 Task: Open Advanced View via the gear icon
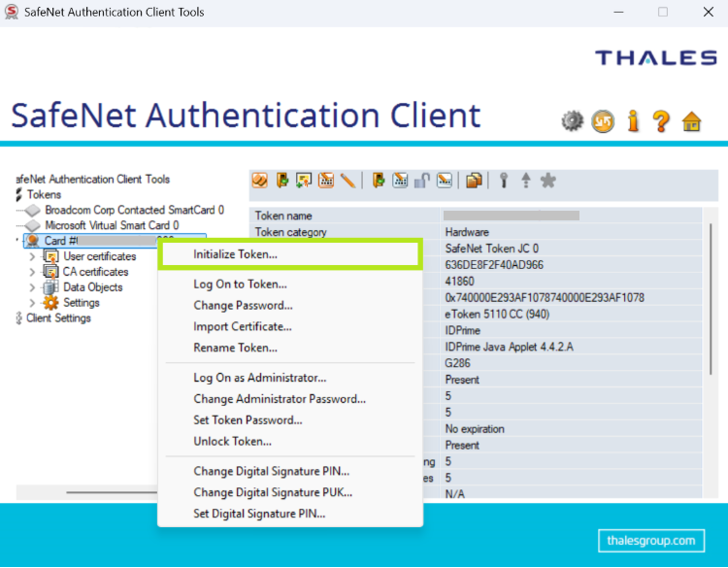click(573, 121)
